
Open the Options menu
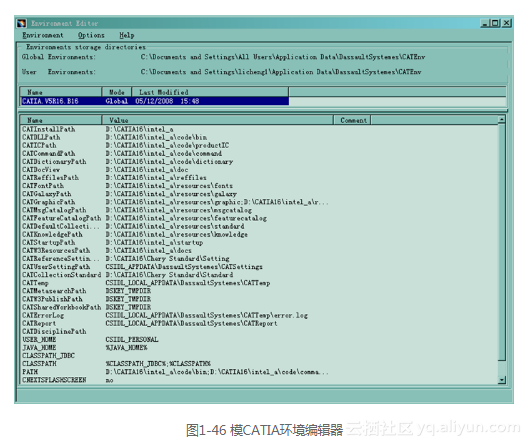pyautogui.click(x=91, y=35)
